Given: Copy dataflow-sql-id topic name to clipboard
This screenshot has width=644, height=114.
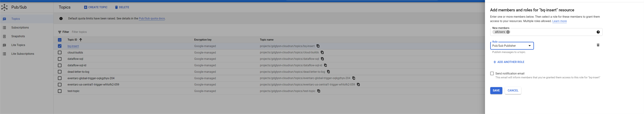Looking at the screenshot, I should (x=325, y=65).
